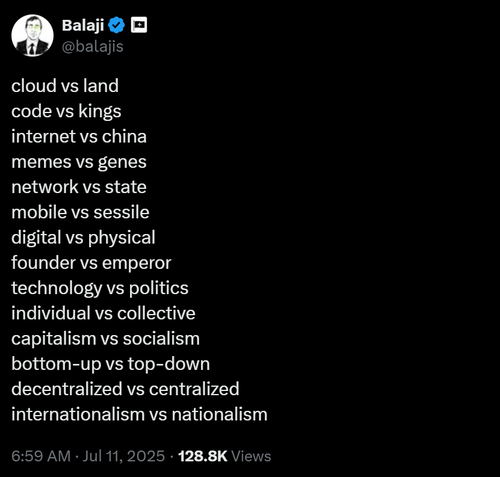The width and height of the screenshot is (500, 477).
Task: Click the "digital vs physical" line
Action: [83, 238]
